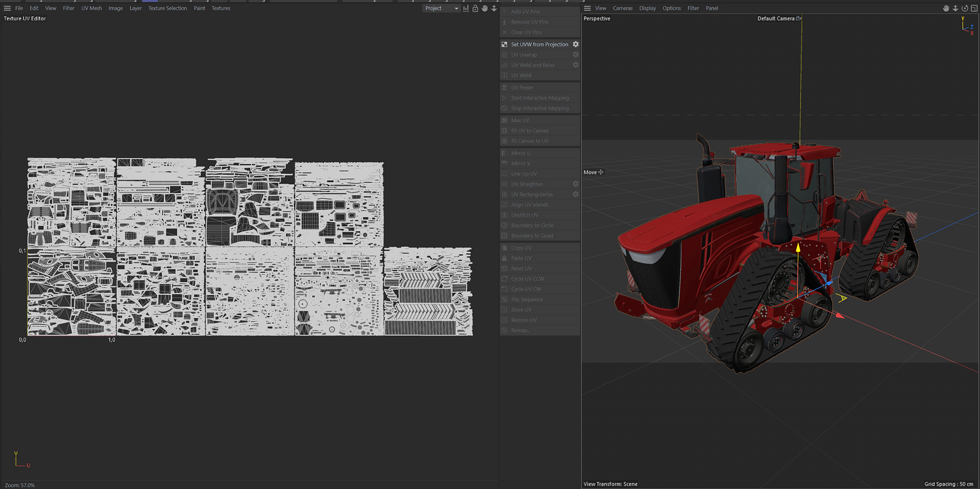The image size is (980, 489).
Task: Click the UV Unwrap command
Action: pyautogui.click(x=535, y=55)
